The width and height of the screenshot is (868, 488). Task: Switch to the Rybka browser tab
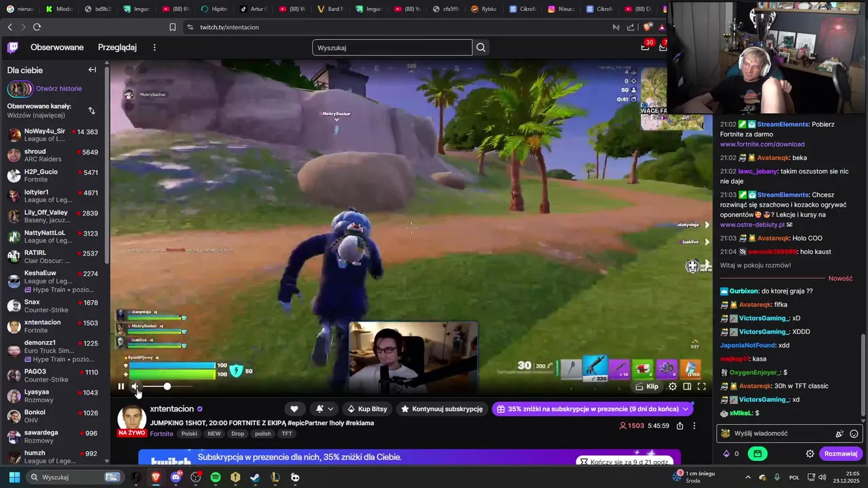tap(484, 9)
